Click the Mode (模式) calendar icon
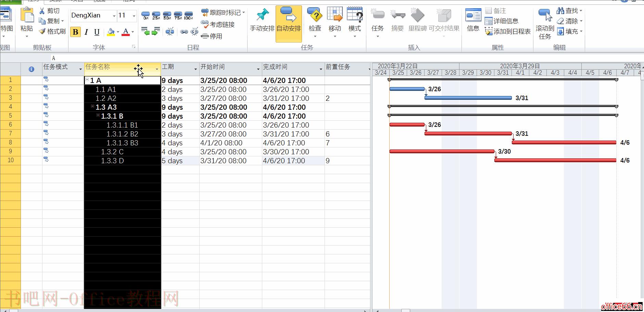This screenshot has height=312, width=644. (x=355, y=15)
